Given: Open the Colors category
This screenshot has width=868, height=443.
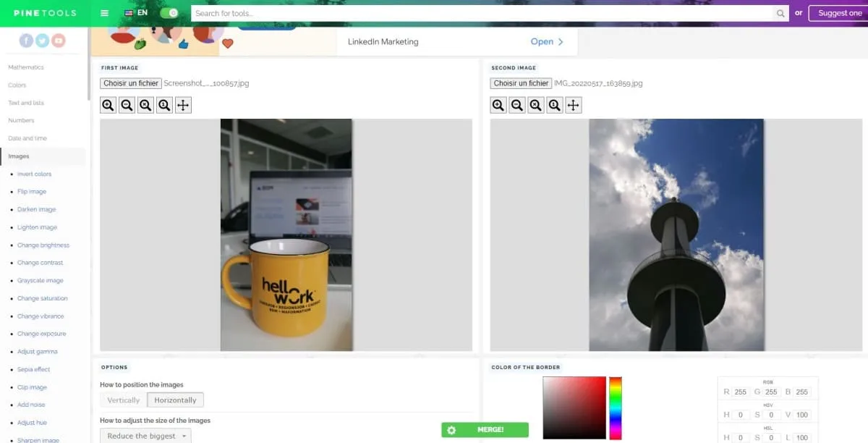Looking at the screenshot, I should pos(17,85).
